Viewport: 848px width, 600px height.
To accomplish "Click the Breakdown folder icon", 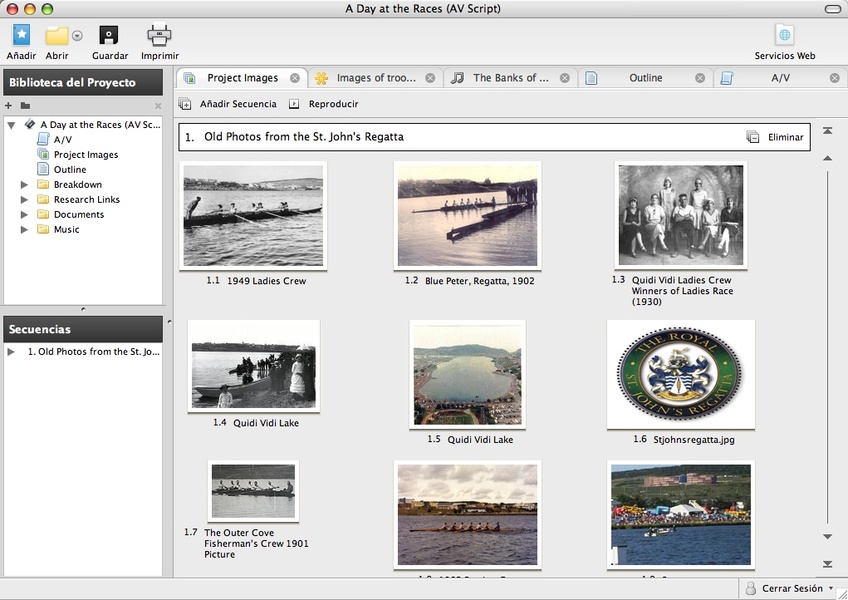I will (x=43, y=184).
